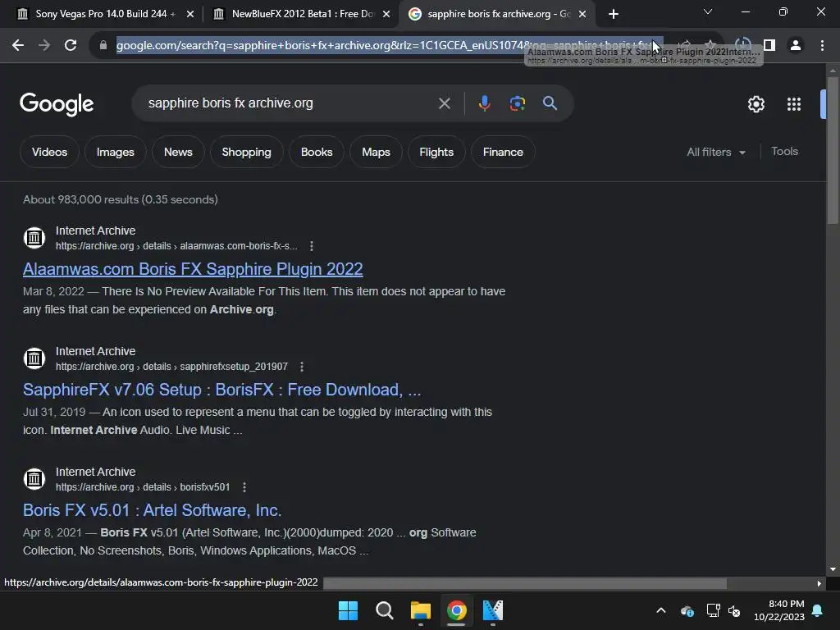
Task: Open the Chrome profile avatar
Action: coord(796,46)
